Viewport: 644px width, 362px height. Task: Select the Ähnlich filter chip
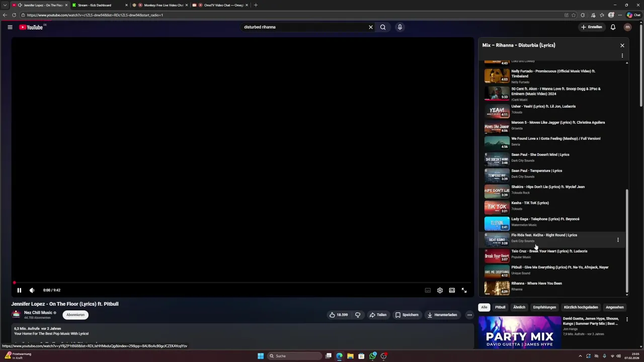pos(519,307)
